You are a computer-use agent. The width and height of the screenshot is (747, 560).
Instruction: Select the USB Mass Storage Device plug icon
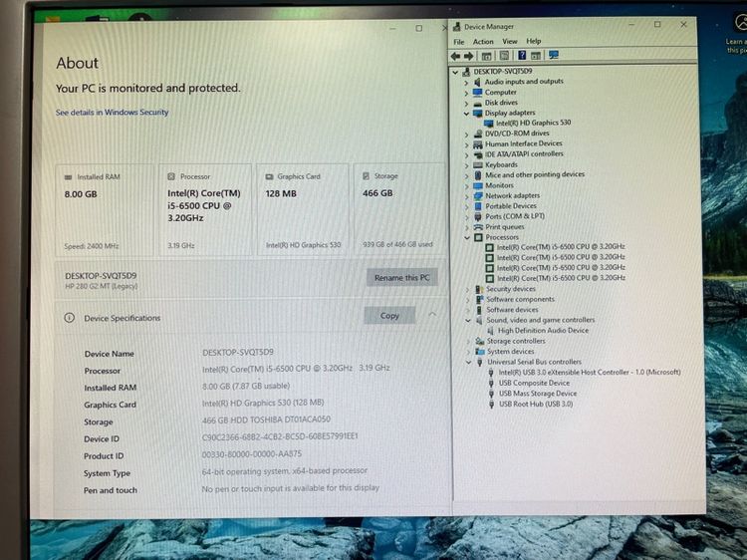[491, 394]
